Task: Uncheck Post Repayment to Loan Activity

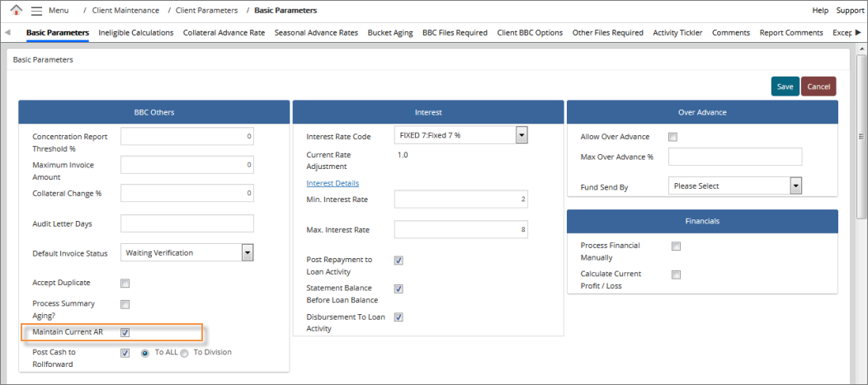Action: 399,261
